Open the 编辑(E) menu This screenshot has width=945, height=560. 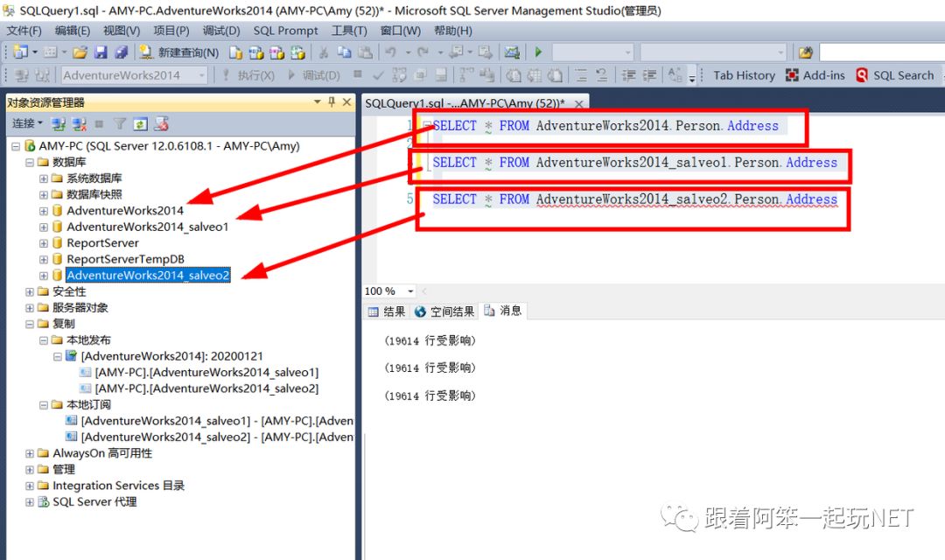[73, 31]
